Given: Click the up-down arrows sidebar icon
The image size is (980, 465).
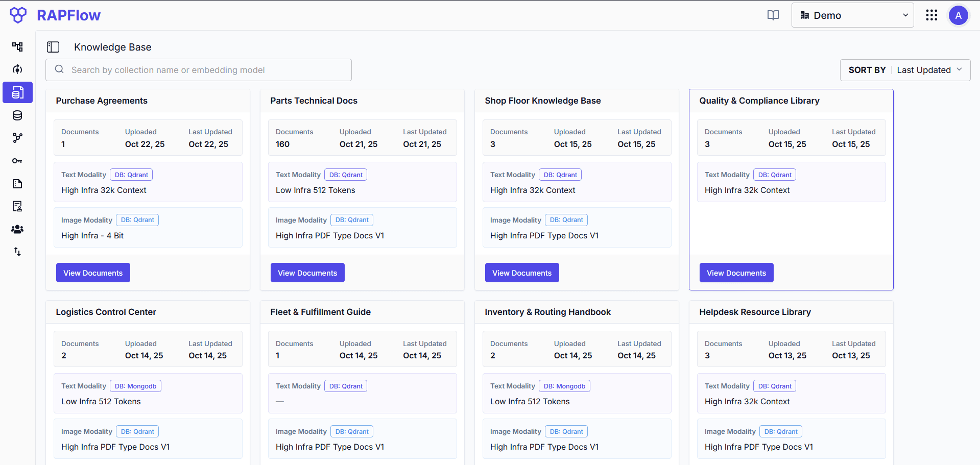Looking at the screenshot, I should pyautogui.click(x=17, y=252).
